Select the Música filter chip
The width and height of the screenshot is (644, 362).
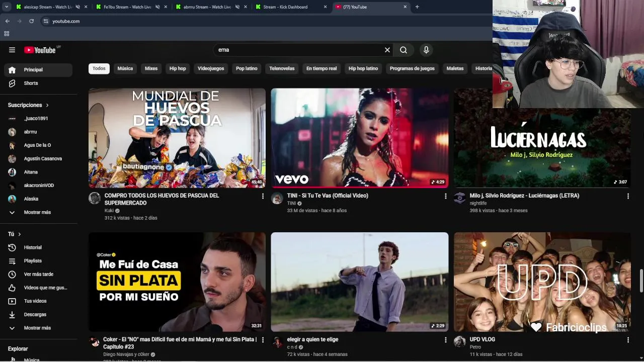125,68
